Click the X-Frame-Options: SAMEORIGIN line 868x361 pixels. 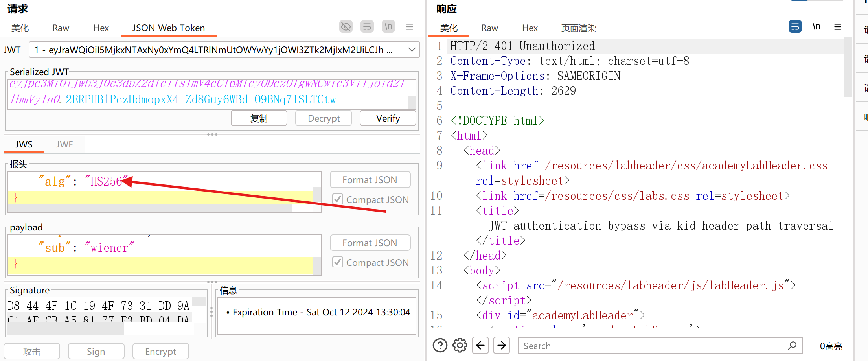click(535, 76)
